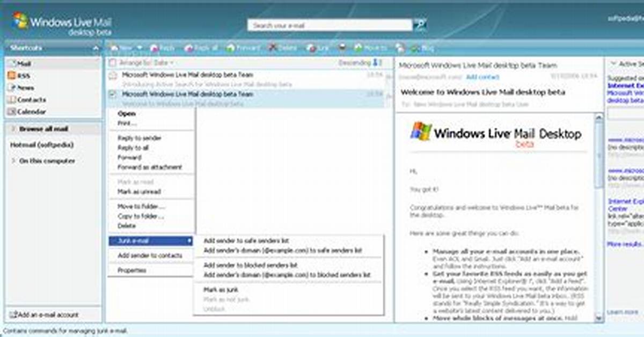
Task: Collapse the Shortcuts panel
Action: coord(96,48)
